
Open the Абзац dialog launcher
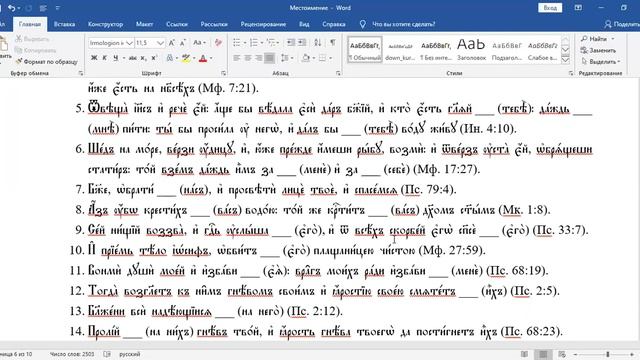pyautogui.click(x=338, y=73)
